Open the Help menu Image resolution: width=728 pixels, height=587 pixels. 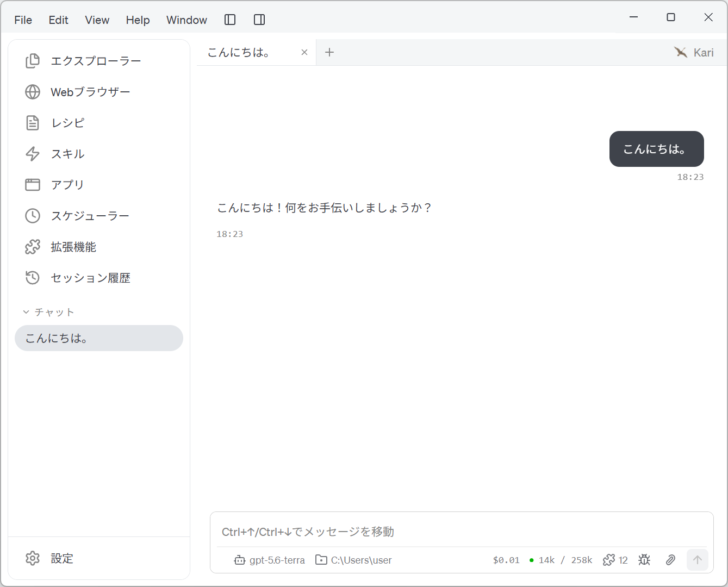tap(138, 20)
